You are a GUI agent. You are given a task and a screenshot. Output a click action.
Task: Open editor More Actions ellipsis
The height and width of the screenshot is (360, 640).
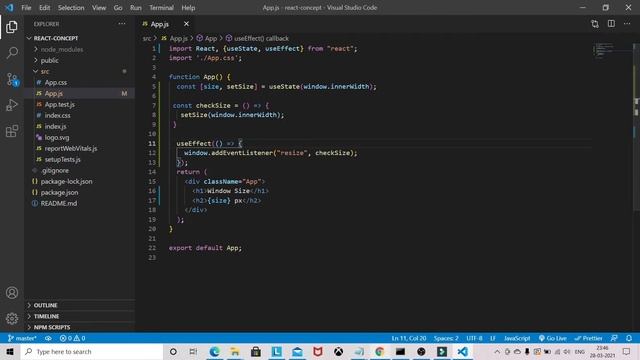tap(627, 24)
